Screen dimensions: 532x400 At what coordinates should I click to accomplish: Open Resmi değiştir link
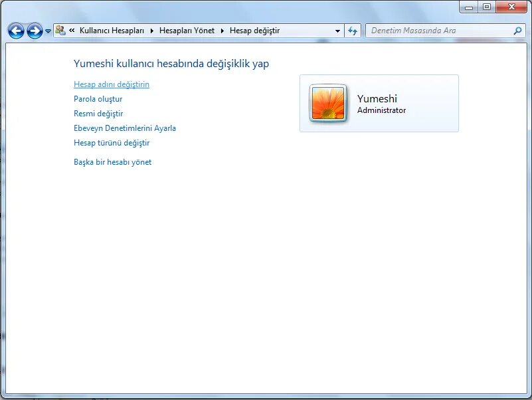coord(98,114)
